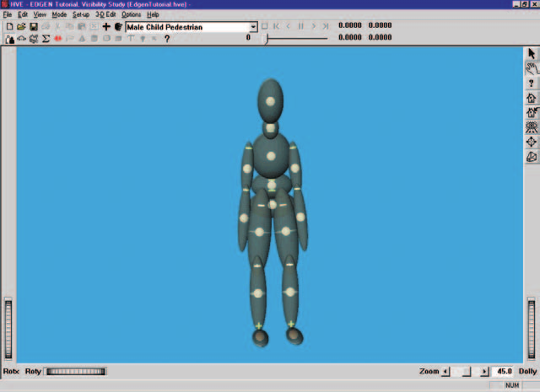Screen dimensions: 540x392
Task: Click the New file icon
Action: click(x=9, y=26)
